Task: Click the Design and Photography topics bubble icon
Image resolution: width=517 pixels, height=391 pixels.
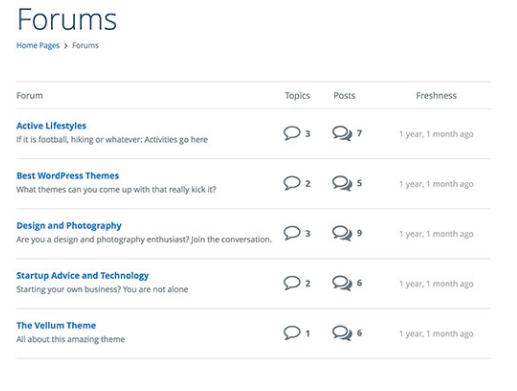Action: coord(292,233)
